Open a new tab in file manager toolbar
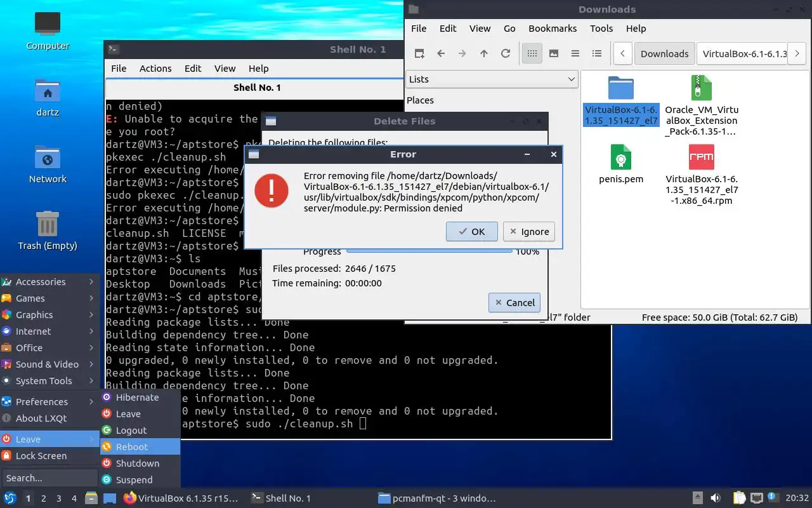Image resolution: width=812 pixels, height=508 pixels. [x=419, y=54]
